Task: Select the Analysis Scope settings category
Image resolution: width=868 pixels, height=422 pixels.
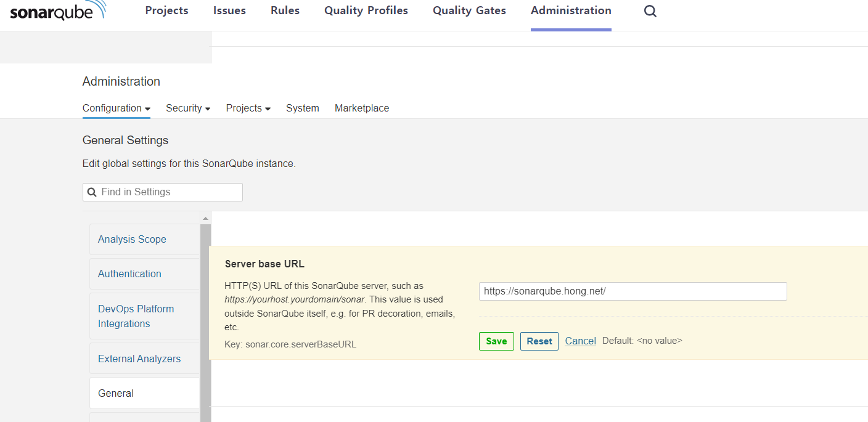Action: (145, 239)
